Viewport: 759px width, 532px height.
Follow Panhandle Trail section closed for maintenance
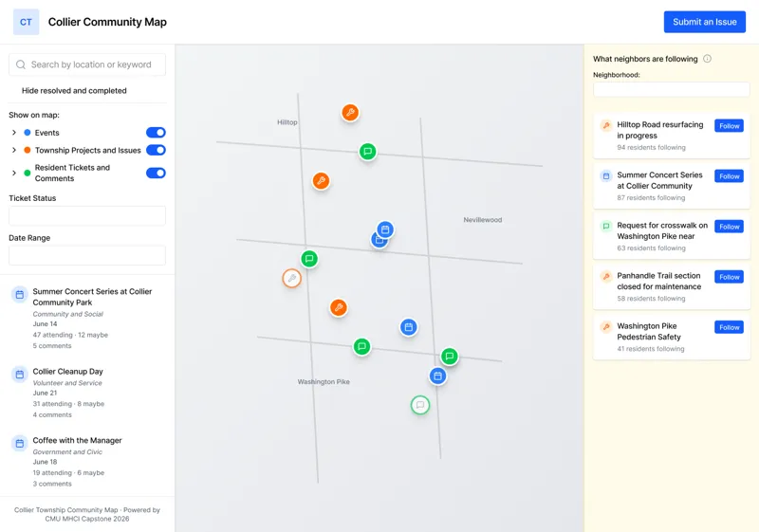point(729,277)
